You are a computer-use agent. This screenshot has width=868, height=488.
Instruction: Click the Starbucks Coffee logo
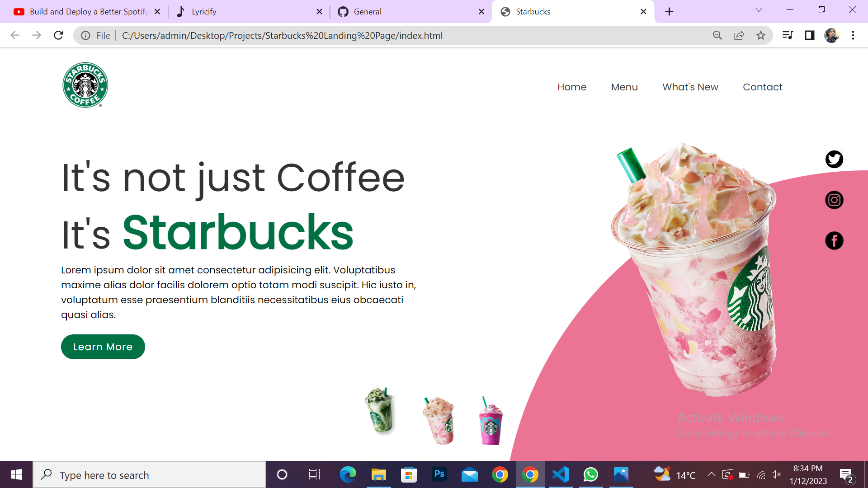pyautogui.click(x=85, y=84)
